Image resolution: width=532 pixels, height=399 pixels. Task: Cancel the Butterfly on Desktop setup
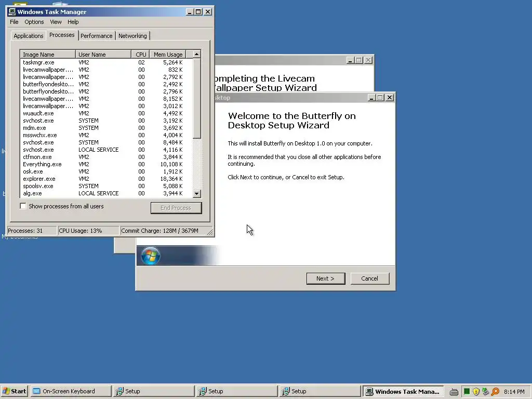(x=369, y=278)
